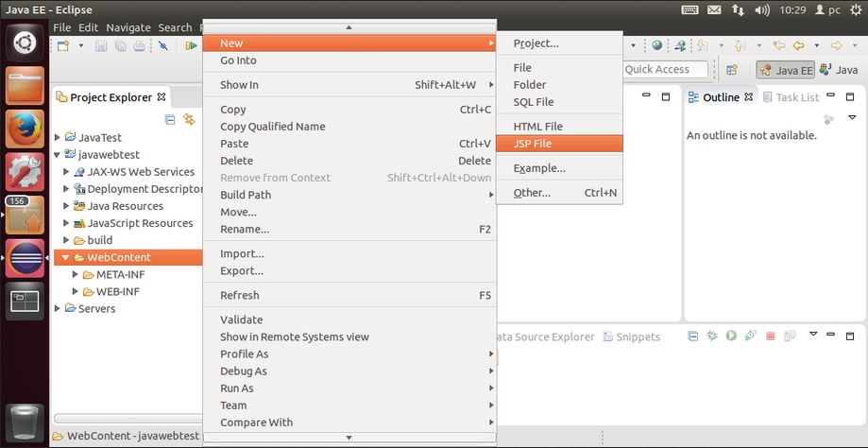Viewport: 868px width, 448px height.
Task: Open the Outline view menu triangle
Action: click(x=852, y=118)
